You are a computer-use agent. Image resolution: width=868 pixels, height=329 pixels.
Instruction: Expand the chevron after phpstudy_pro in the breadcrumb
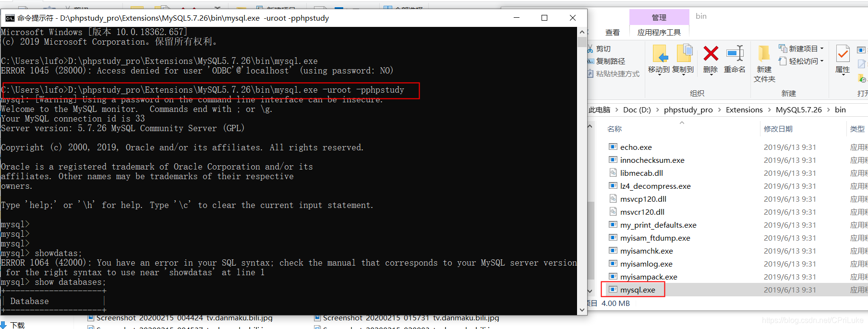click(719, 110)
